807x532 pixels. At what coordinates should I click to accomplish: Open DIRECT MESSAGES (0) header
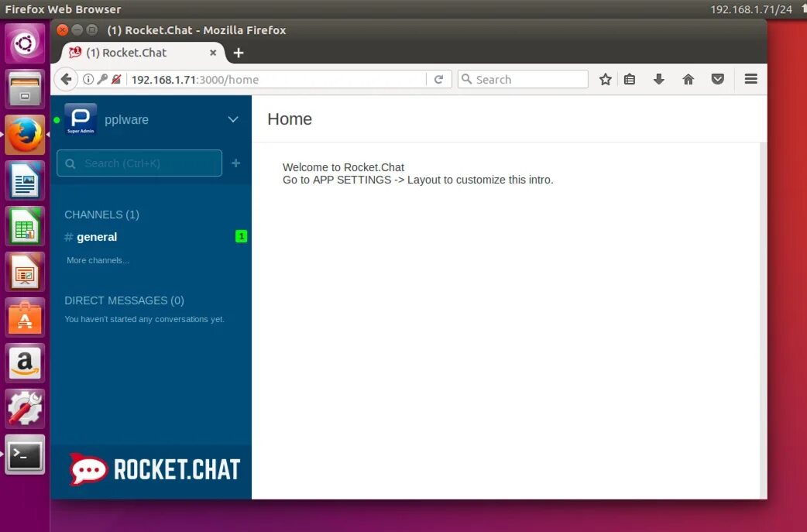[124, 300]
